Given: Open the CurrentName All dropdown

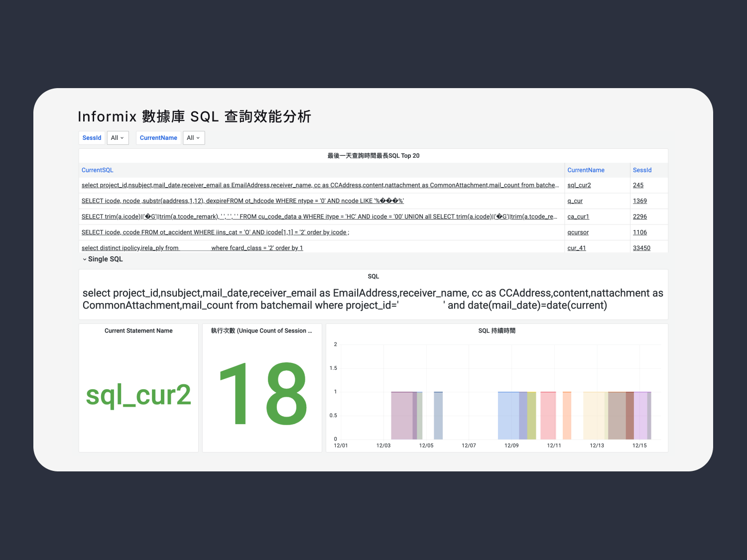Looking at the screenshot, I should click(x=193, y=138).
